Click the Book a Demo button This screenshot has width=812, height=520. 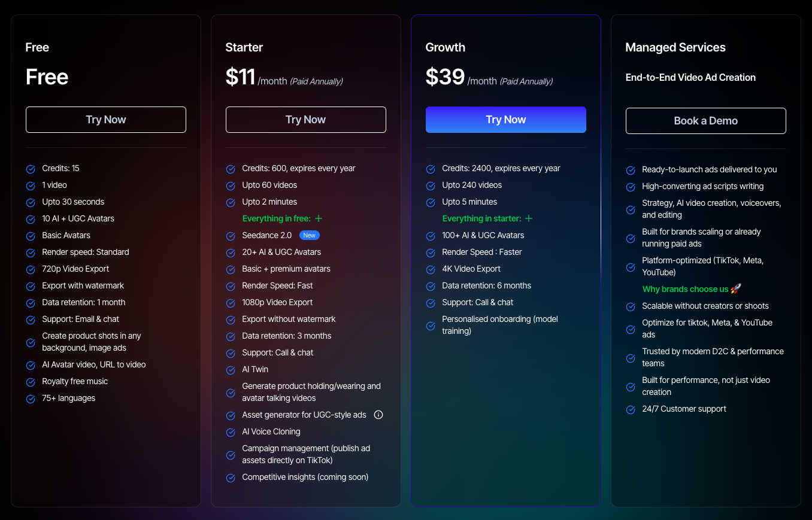pyautogui.click(x=705, y=121)
